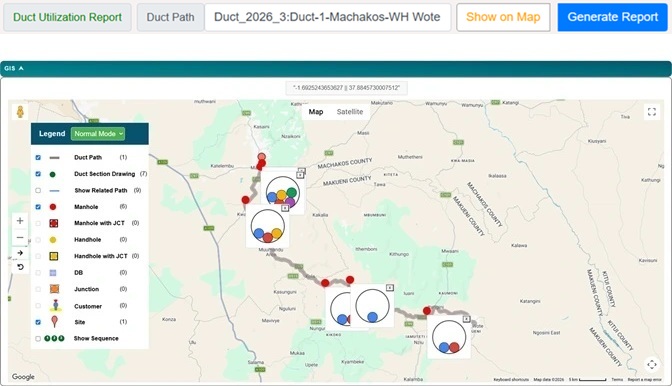The width and height of the screenshot is (672, 386).
Task: Click the green Duct Section Drawing legend icon
Action: tap(53, 174)
